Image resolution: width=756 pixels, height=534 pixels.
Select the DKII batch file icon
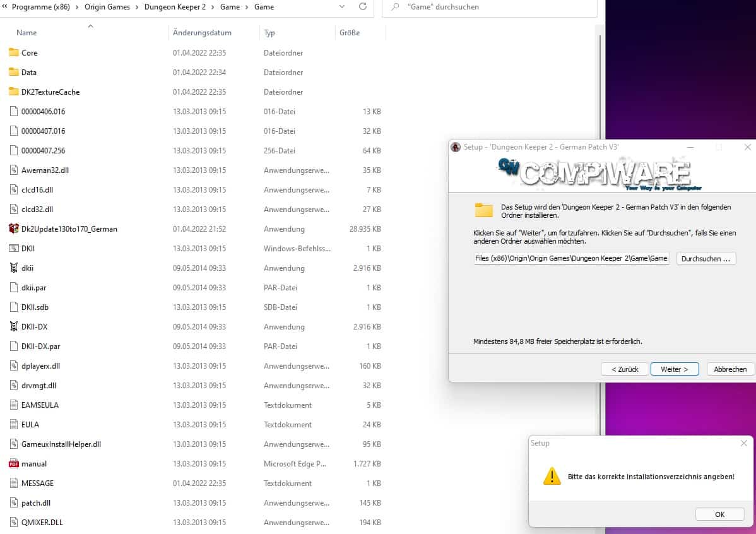click(x=13, y=249)
